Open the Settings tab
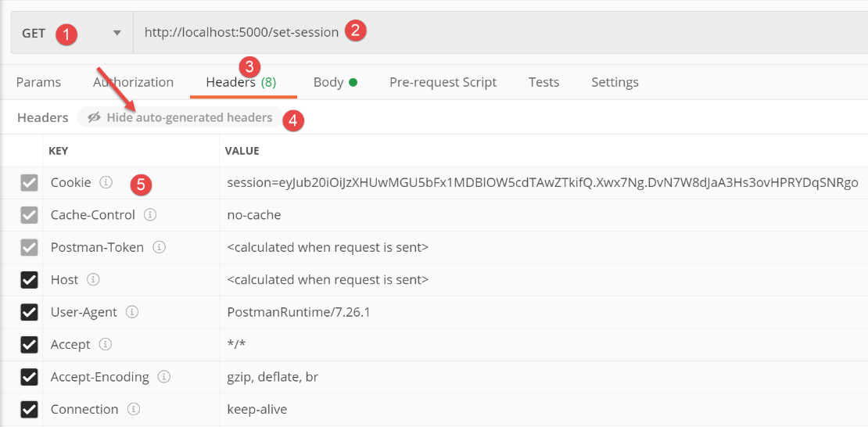Image resolution: width=868 pixels, height=427 pixels. 615,82
